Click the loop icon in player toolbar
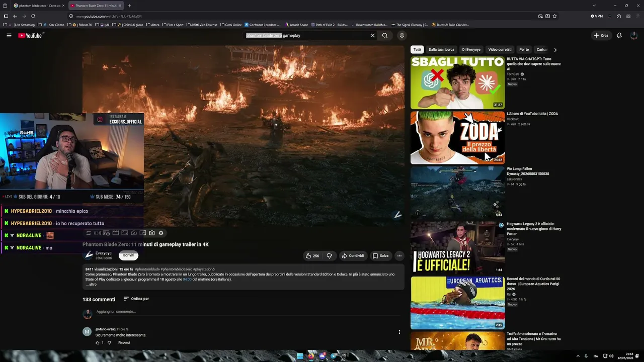 tap(89, 233)
